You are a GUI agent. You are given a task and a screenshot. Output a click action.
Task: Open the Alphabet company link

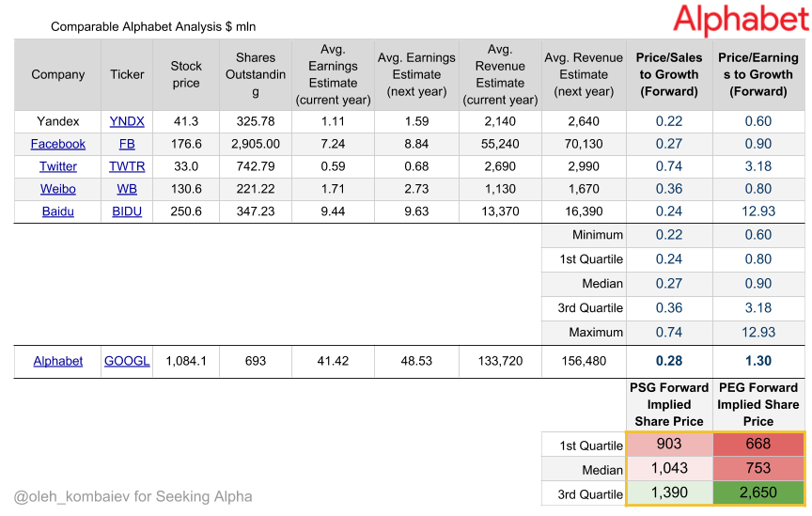pos(58,361)
